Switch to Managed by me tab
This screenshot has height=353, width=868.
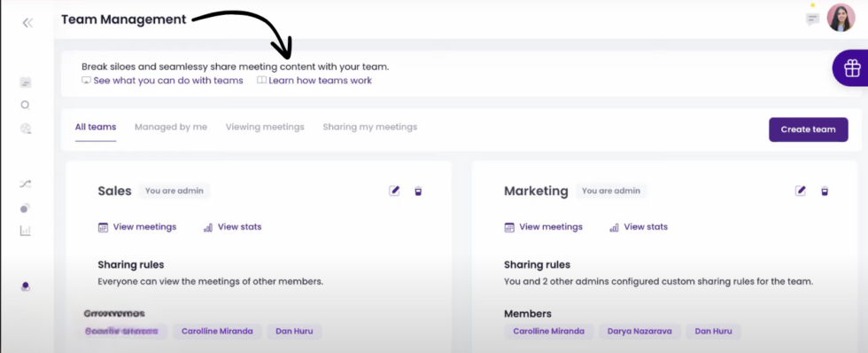[171, 128]
